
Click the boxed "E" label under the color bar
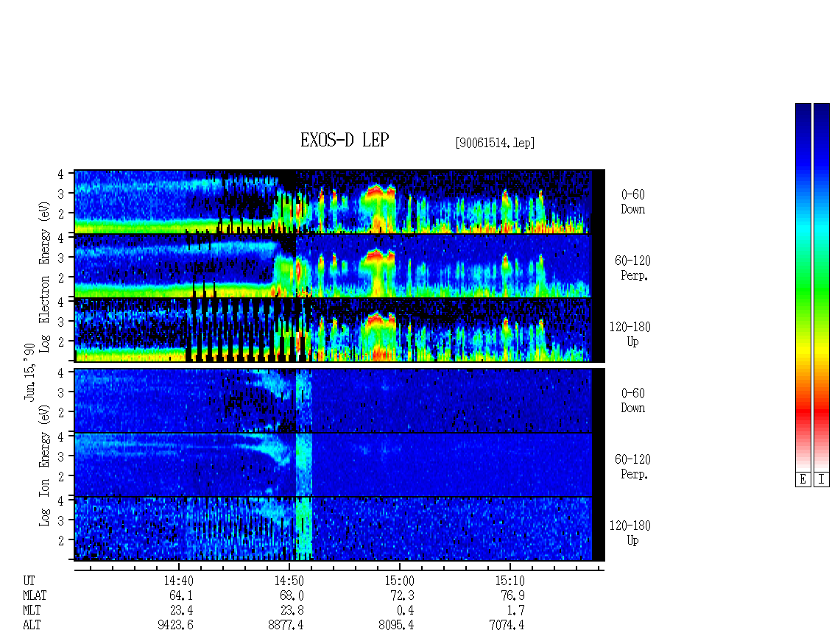[x=803, y=479]
